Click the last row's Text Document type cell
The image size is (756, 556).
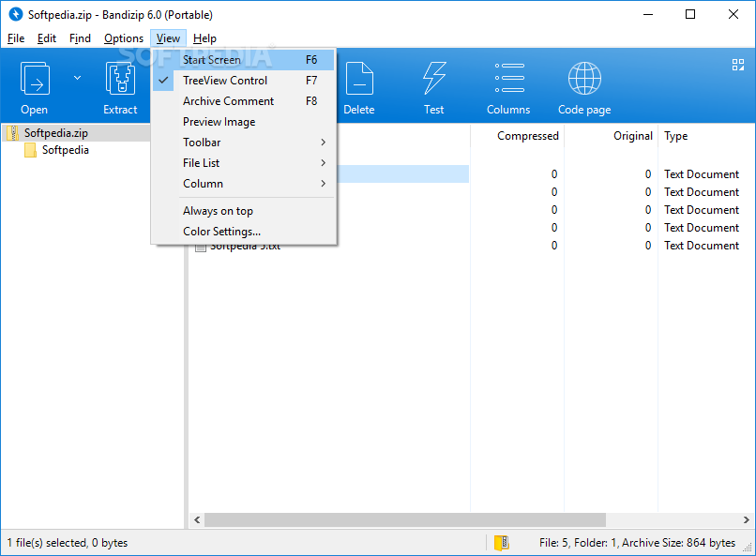click(702, 246)
